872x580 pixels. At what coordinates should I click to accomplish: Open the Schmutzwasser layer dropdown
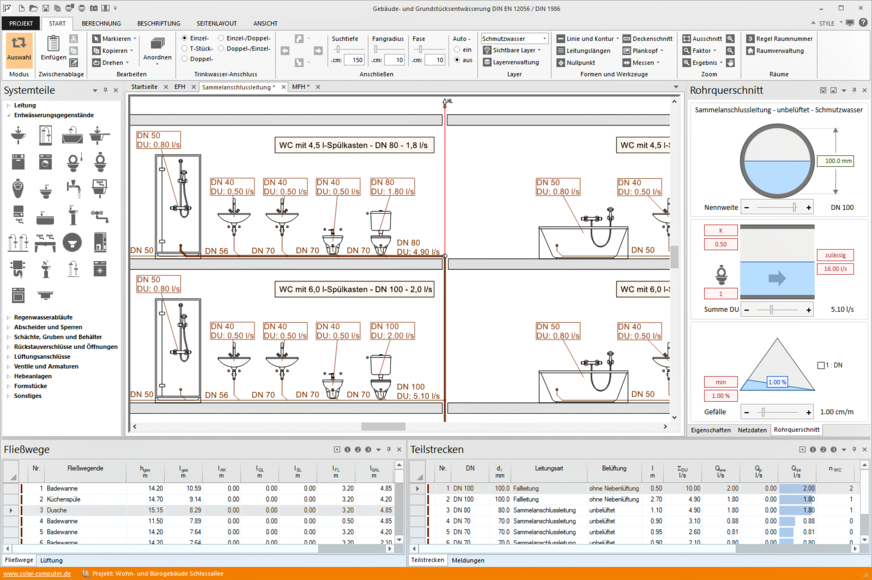point(514,38)
